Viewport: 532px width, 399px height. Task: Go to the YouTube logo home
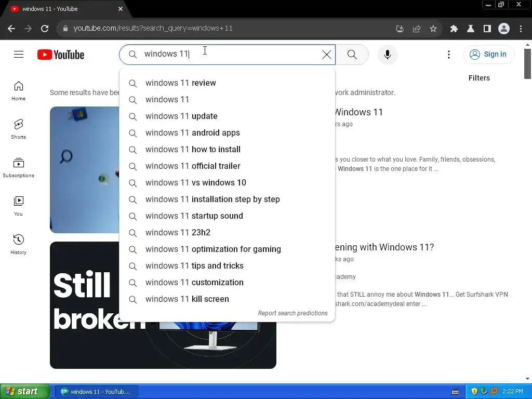61,55
